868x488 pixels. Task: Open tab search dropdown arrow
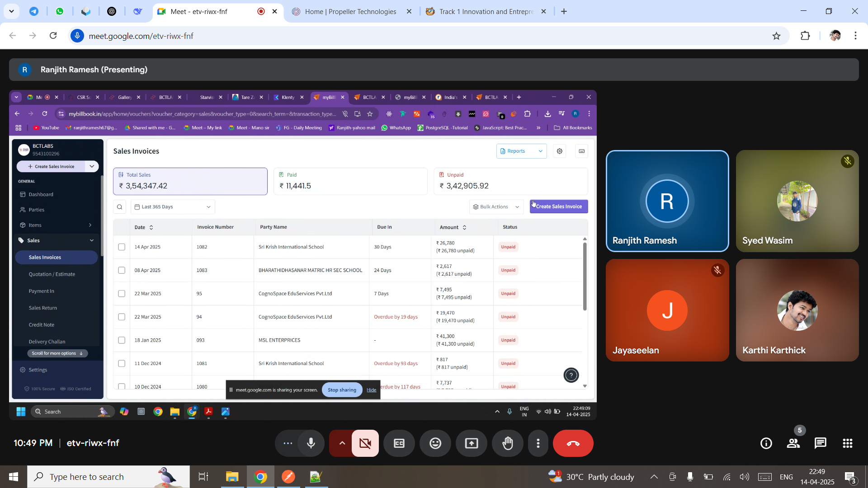click(11, 11)
